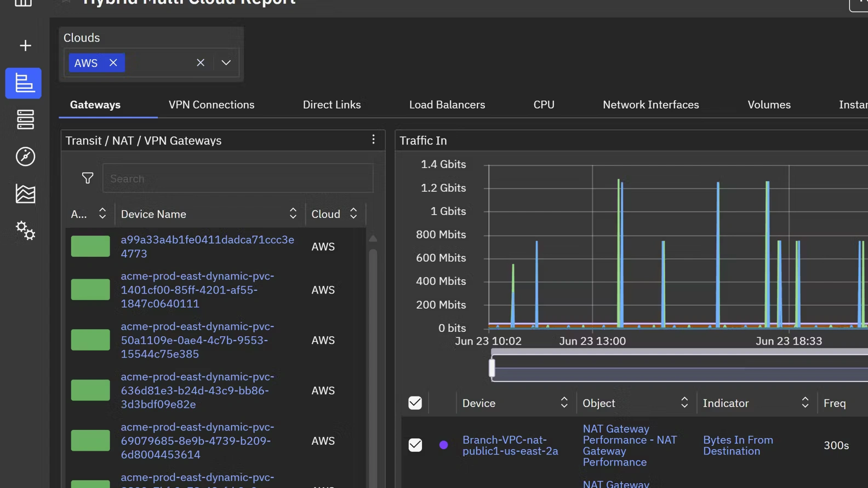Click the filter funnel icon
This screenshot has width=868, height=488.
88,178
